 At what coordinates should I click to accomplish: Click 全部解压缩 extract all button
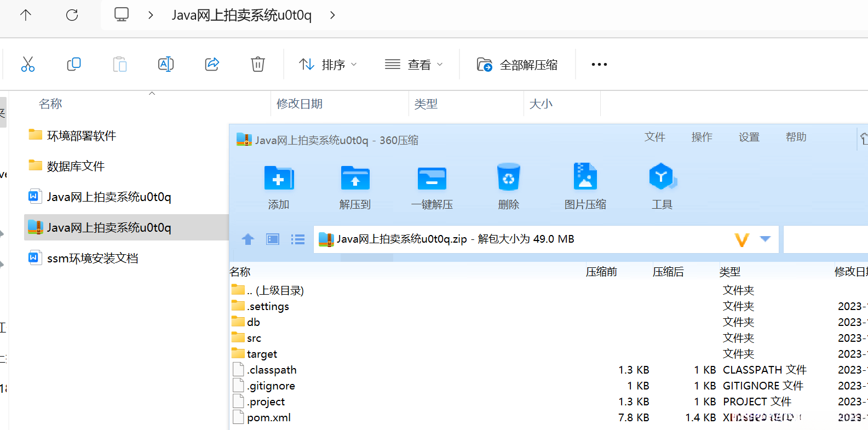(517, 65)
